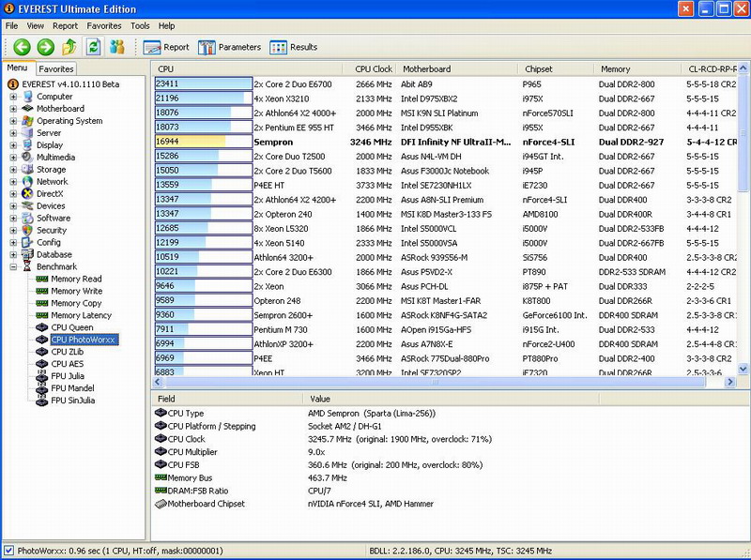The image size is (751, 560).
Task: Click the green Back arrow icon
Action: click(x=22, y=47)
